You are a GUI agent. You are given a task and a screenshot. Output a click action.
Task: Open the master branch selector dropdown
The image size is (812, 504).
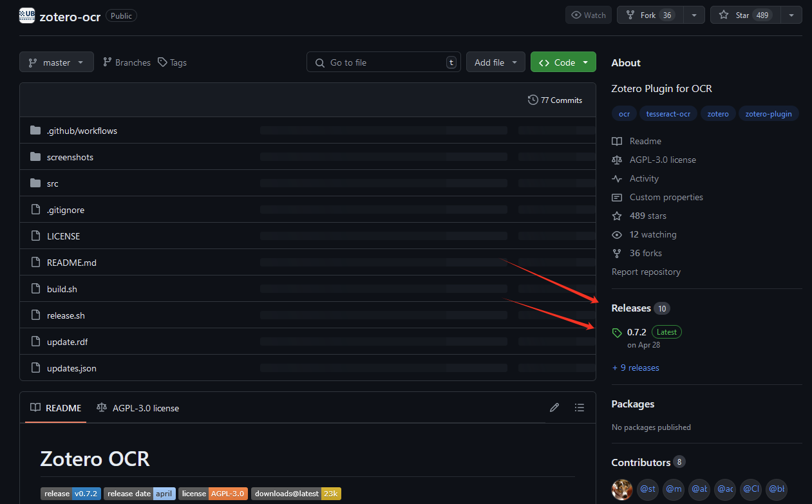coord(57,62)
